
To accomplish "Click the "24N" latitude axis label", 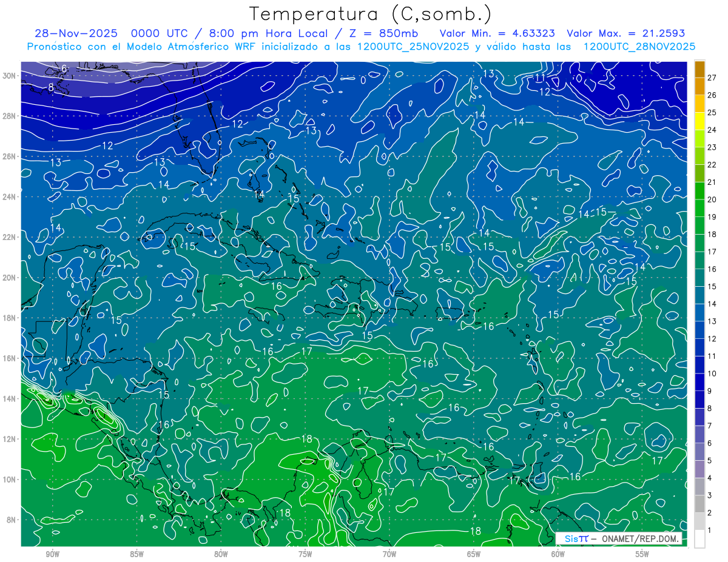I will coord(10,197).
